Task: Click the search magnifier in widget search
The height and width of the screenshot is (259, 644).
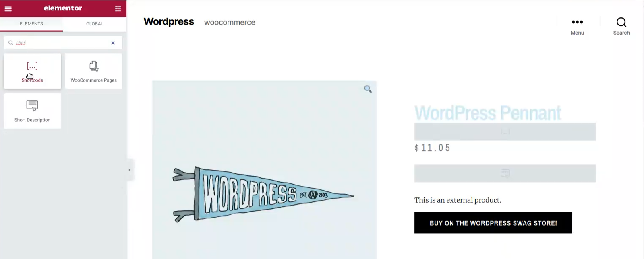Action: point(11,43)
